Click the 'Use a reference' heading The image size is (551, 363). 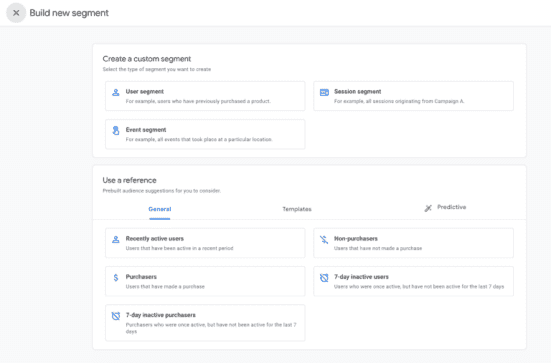click(x=129, y=180)
